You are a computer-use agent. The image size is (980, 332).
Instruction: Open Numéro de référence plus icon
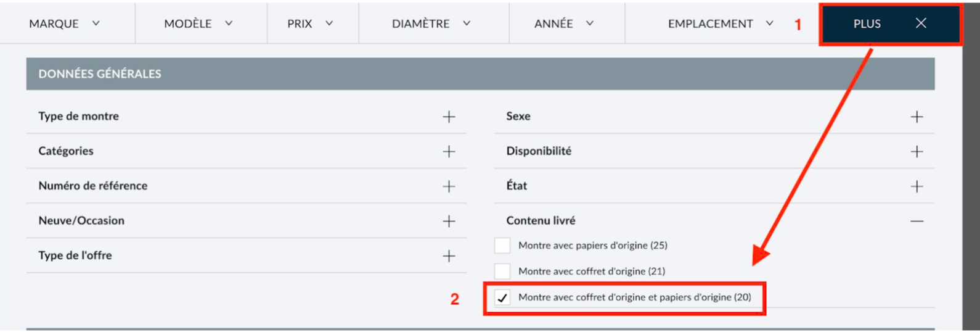point(449,186)
